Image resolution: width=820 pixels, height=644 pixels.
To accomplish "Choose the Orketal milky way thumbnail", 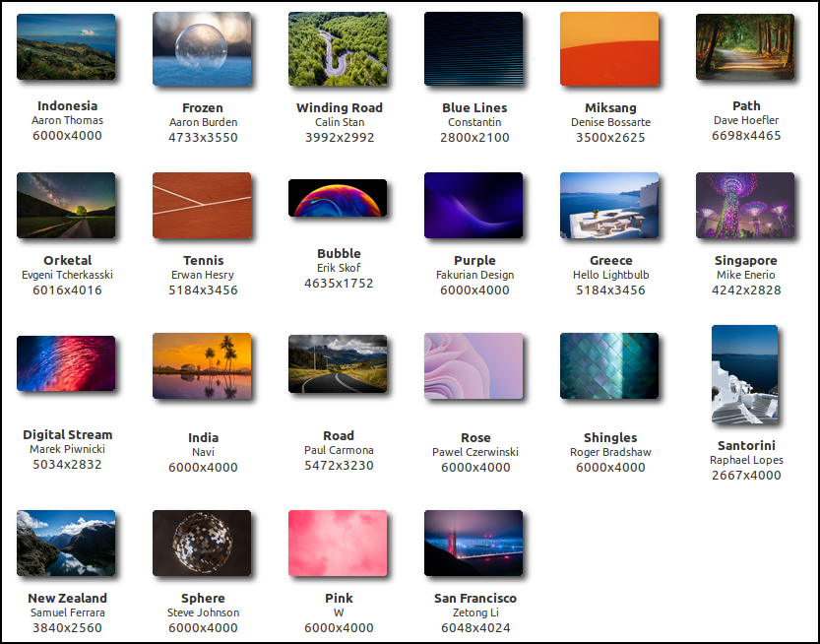I will 66,205.
